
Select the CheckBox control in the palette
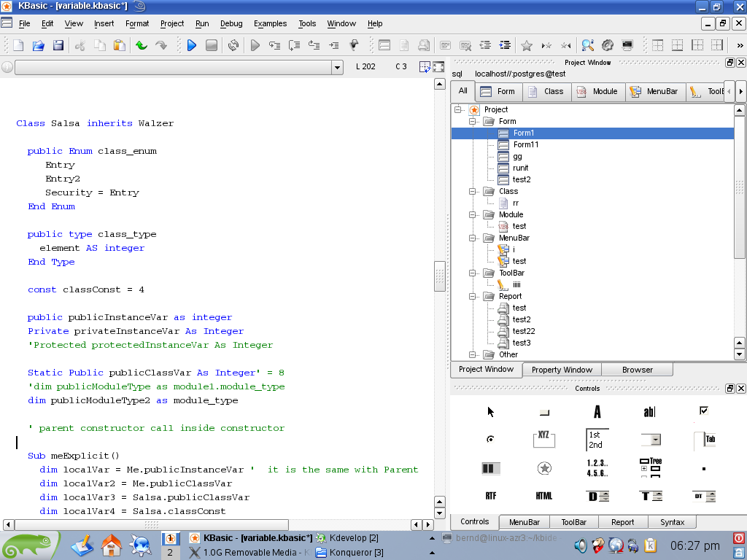click(x=703, y=411)
